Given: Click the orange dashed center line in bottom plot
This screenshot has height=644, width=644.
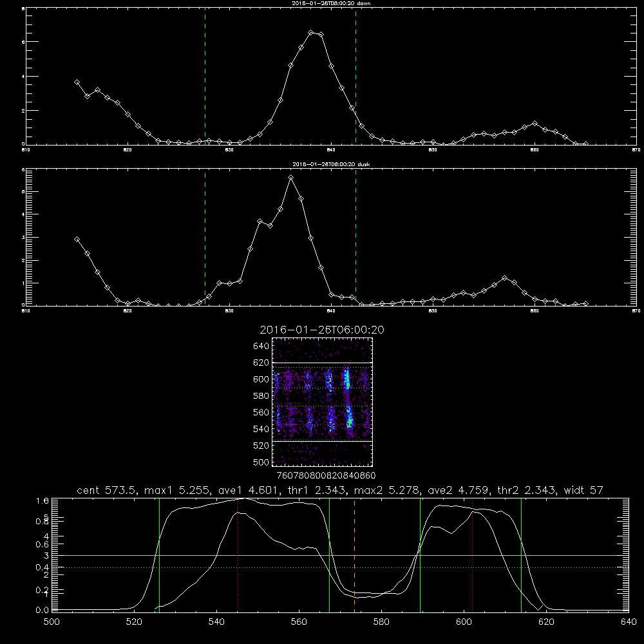Looking at the screenshot, I should coord(354,554).
